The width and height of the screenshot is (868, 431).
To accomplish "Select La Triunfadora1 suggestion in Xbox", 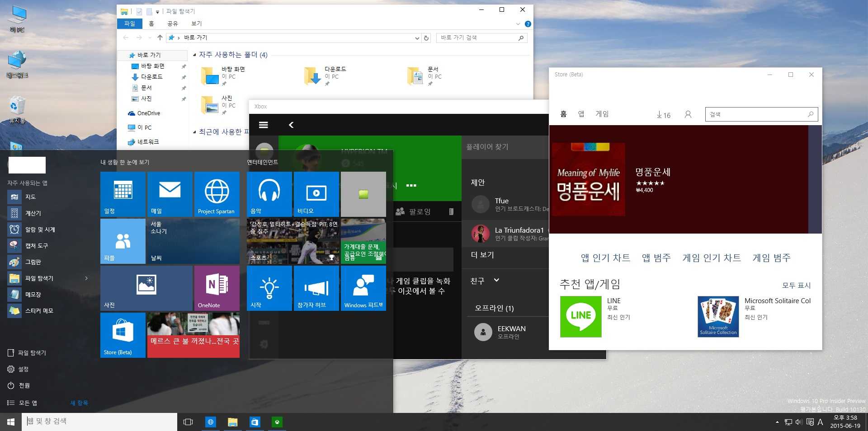I will click(505, 234).
